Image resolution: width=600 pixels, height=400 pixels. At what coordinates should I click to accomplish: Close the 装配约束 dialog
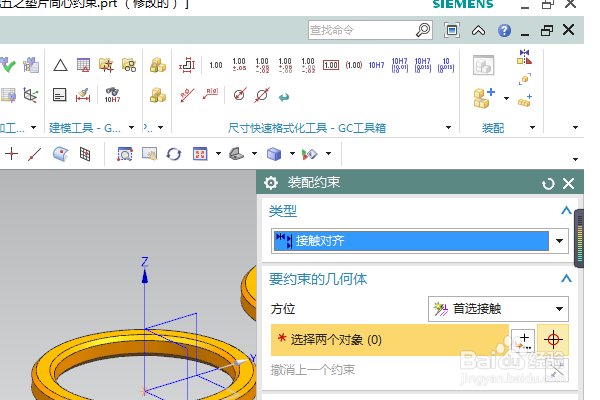569,184
